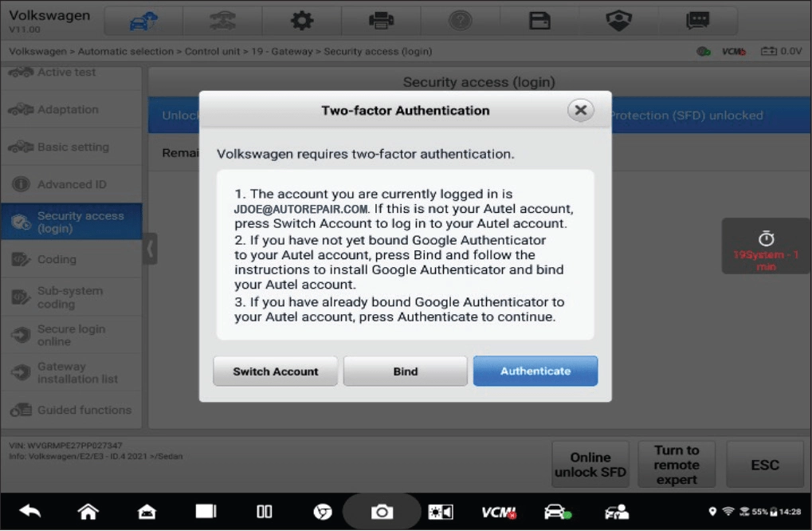812x531 pixels.
Task: Open the vehicle service lift icon in toolbar
Action: pos(222,21)
